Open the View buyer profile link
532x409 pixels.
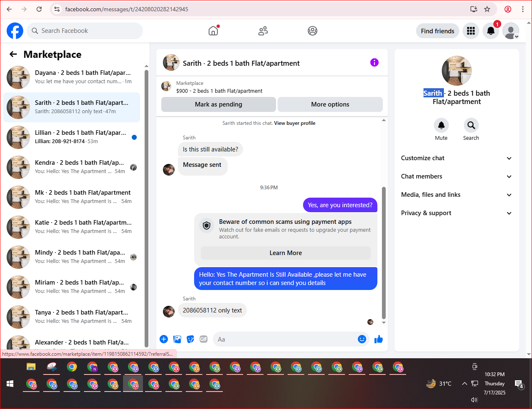pos(295,123)
